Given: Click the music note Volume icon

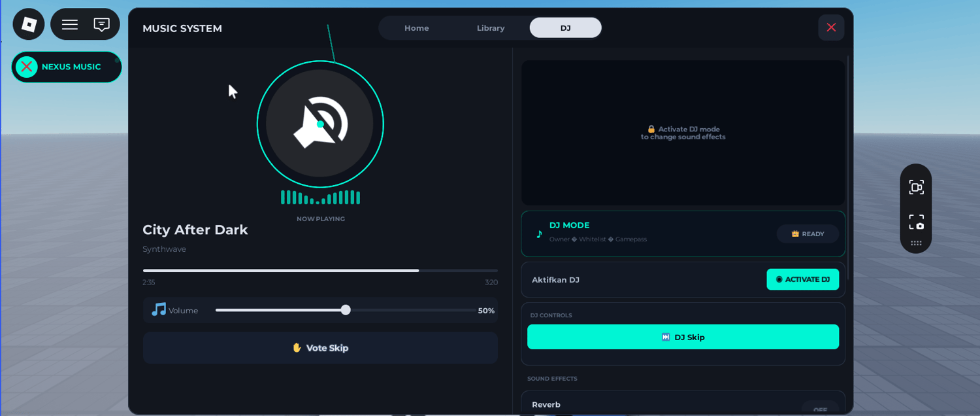Looking at the screenshot, I should (x=158, y=309).
